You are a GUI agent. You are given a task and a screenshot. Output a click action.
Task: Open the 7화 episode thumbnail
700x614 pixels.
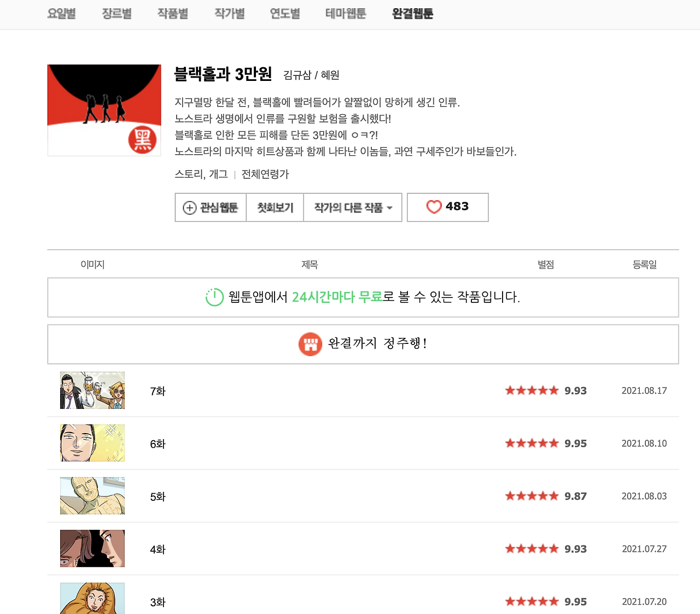click(92, 390)
